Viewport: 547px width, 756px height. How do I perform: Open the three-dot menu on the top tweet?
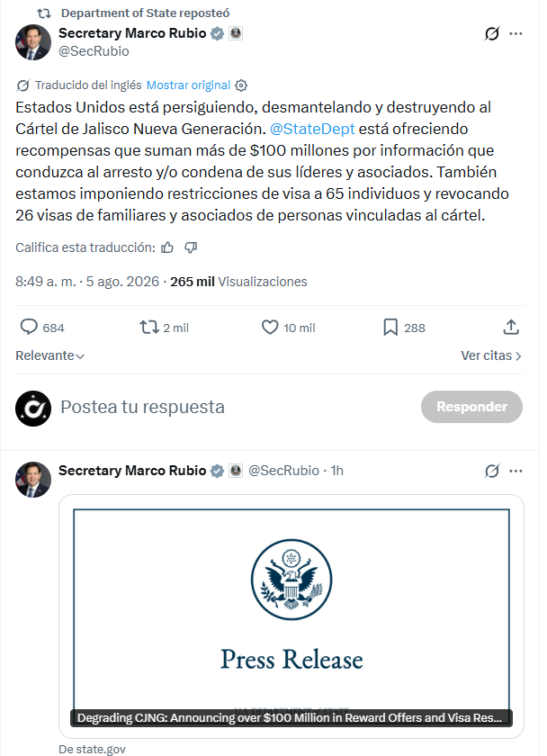516,33
